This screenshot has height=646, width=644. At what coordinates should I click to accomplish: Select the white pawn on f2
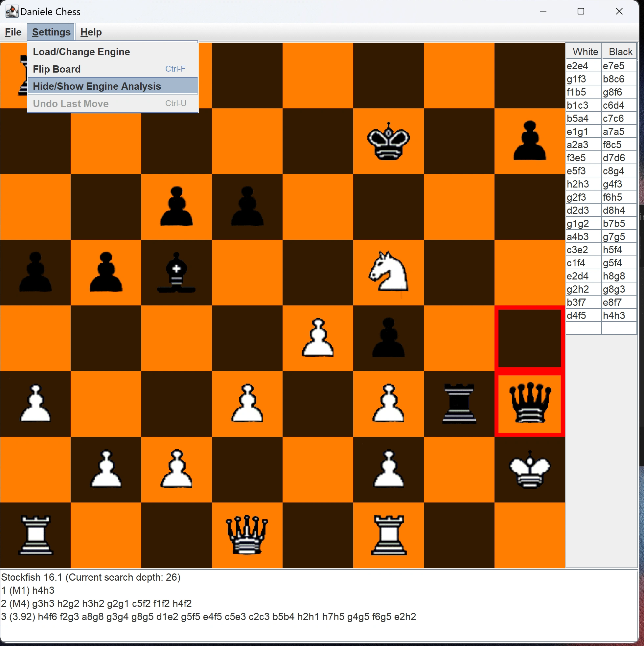[388, 469]
